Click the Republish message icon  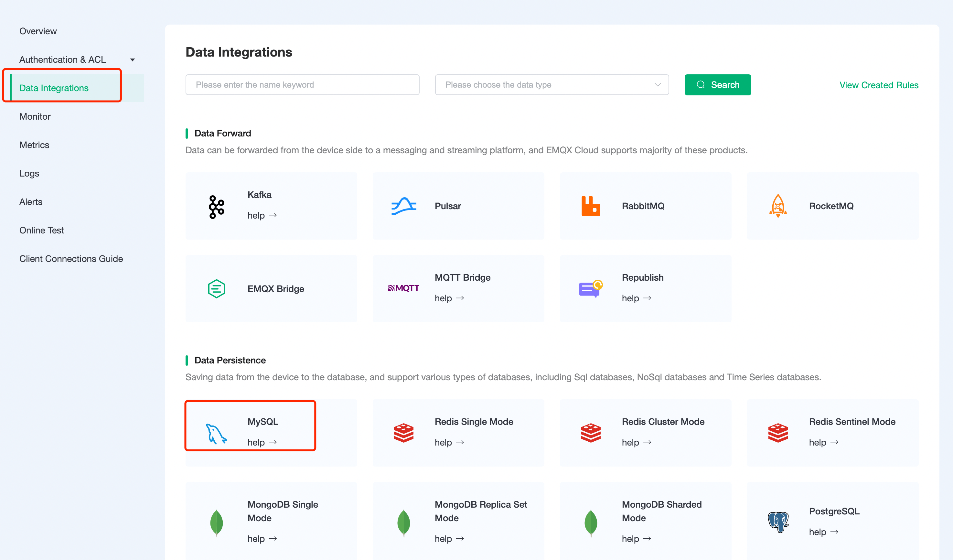coord(591,288)
